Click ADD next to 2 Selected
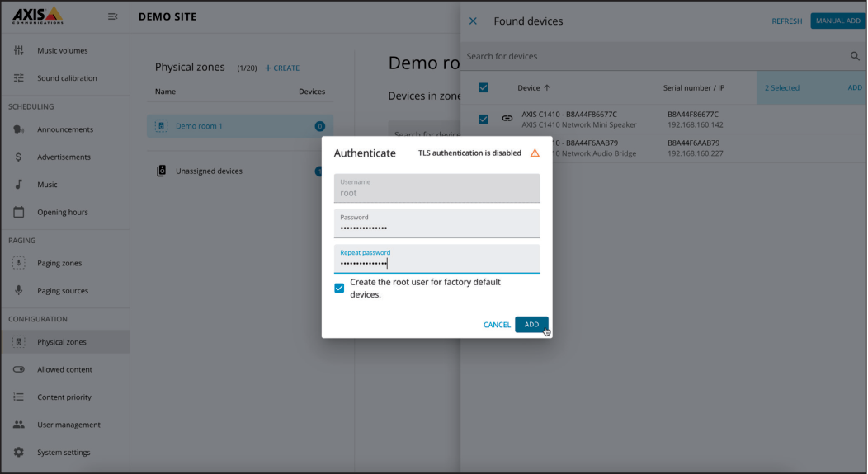Viewport: 868px width, 474px height. click(x=855, y=88)
